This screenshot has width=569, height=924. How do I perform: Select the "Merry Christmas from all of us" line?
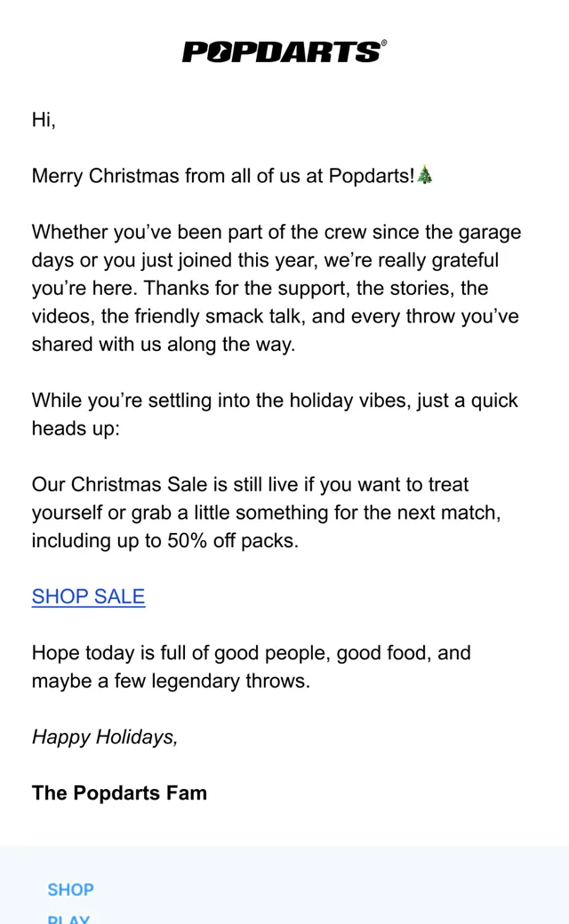click(x=232, y=176)
